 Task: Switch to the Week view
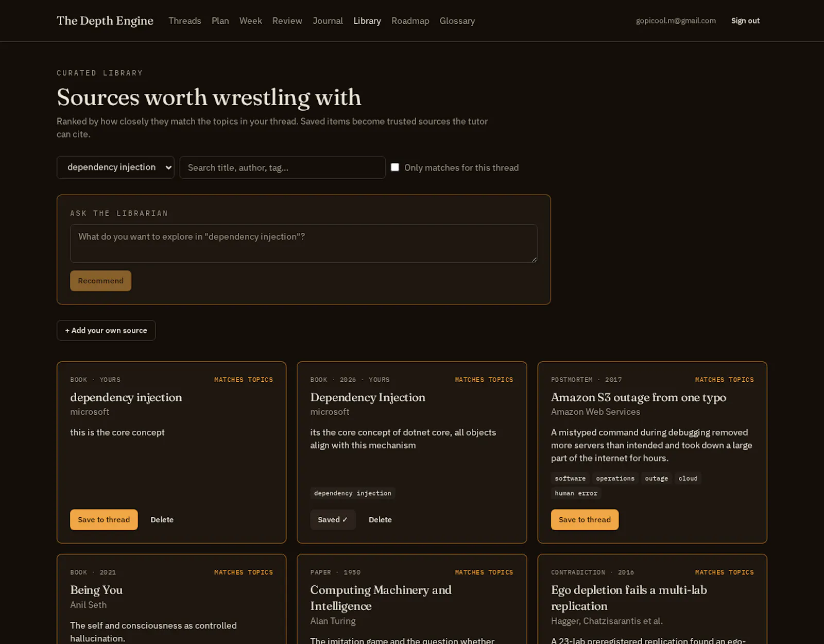251,21
